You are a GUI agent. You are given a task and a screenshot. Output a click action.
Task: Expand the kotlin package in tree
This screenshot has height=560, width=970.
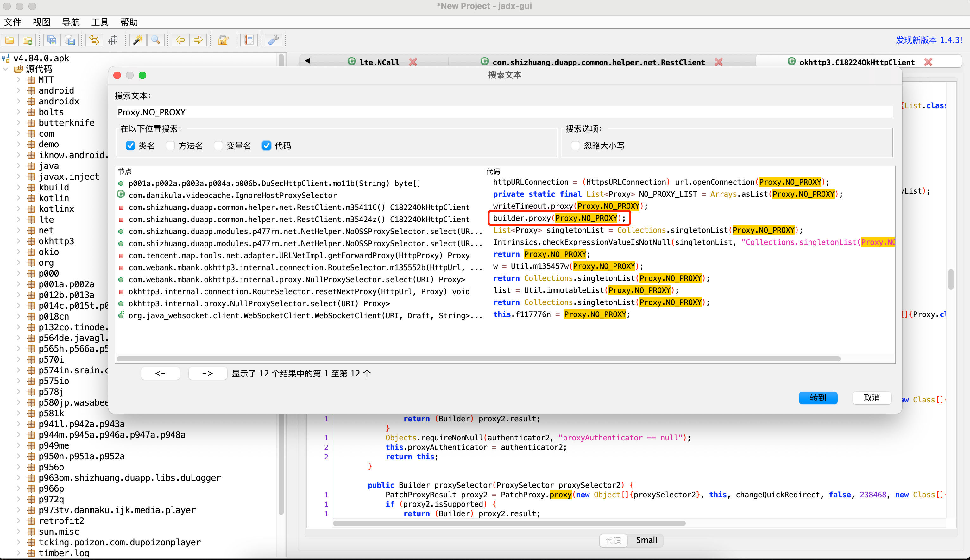[x=18, y=198]
